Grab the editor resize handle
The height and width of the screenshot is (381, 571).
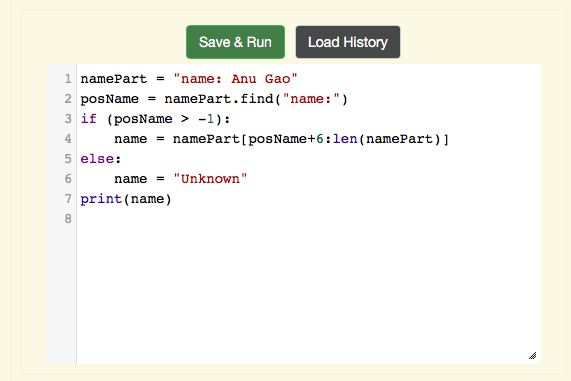click(x=532, y=356)
